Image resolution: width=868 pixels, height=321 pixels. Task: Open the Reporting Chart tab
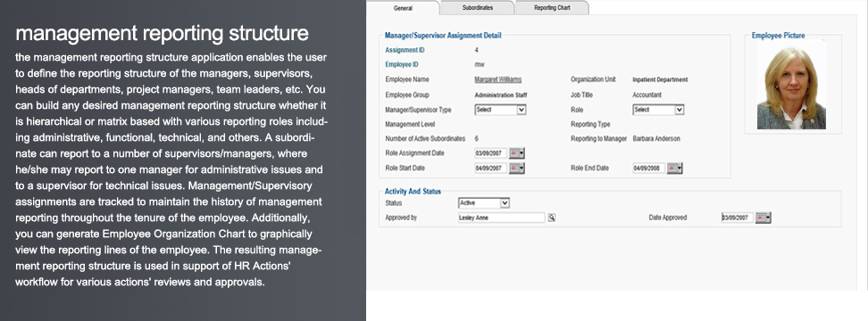(552, 8)
